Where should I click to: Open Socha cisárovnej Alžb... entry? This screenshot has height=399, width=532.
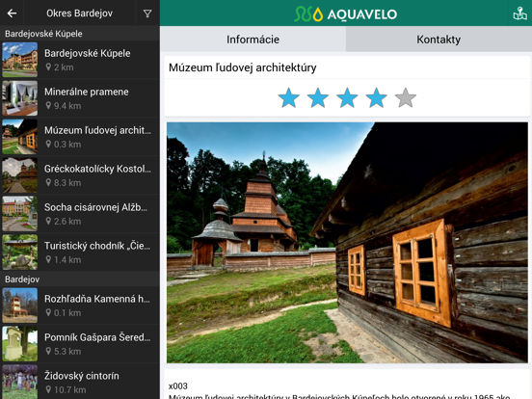(80, 213)
